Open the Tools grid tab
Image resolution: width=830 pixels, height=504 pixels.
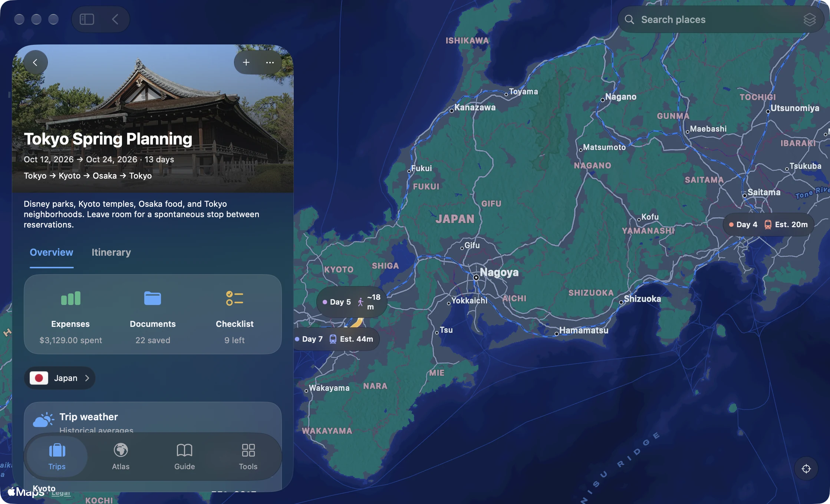[248, 457]
